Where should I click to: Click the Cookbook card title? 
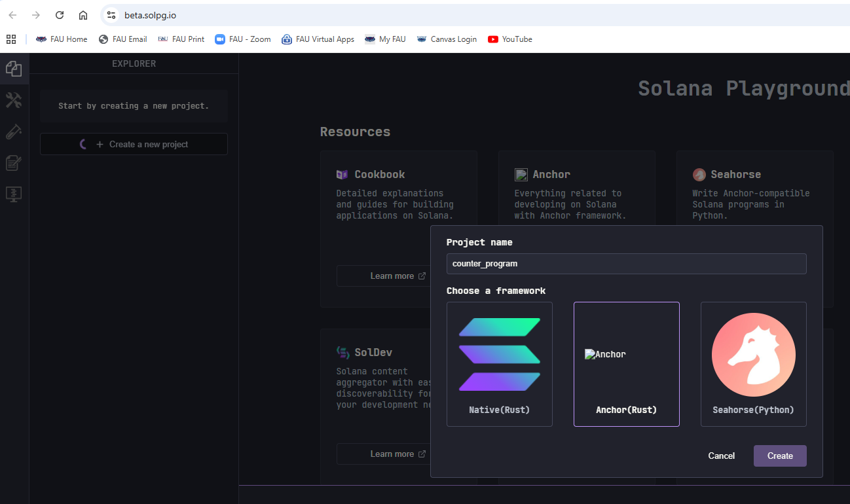point(380,175)
